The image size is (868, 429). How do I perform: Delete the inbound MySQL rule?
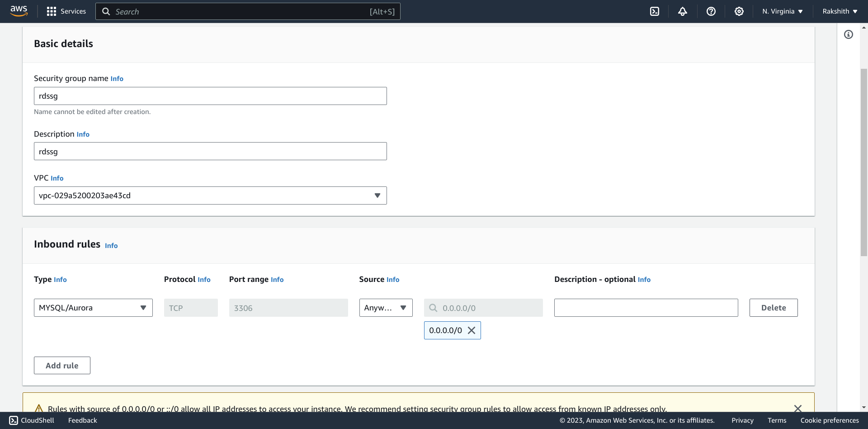(x=773, y=308)
